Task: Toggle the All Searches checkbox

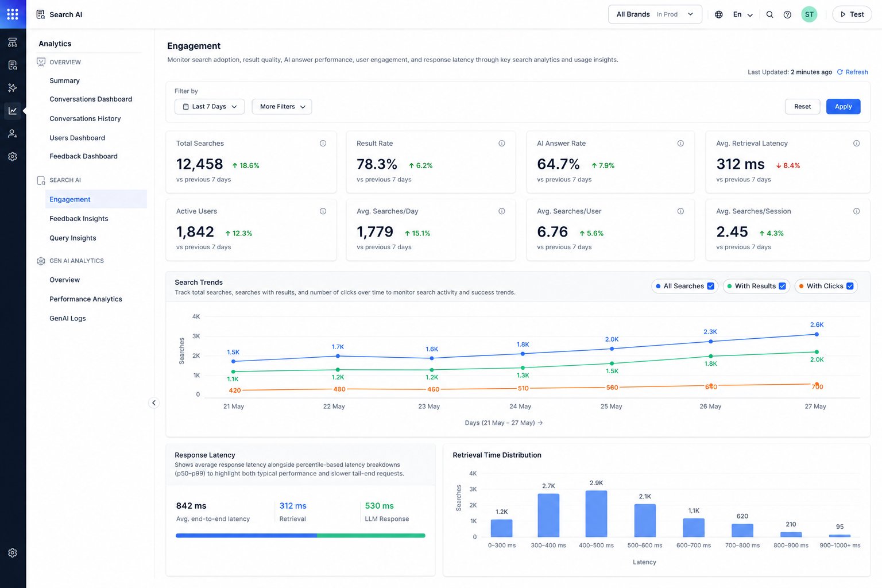Action: coord(710,286)
